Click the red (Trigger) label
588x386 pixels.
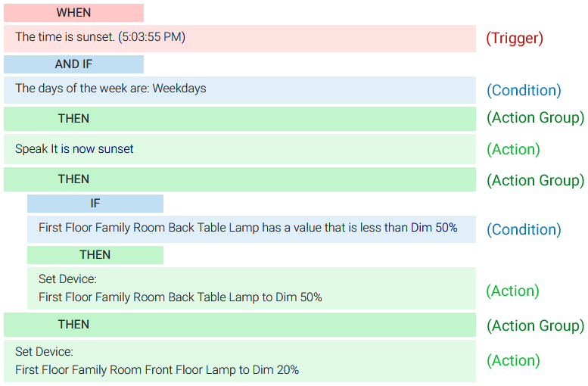(515, 38)
